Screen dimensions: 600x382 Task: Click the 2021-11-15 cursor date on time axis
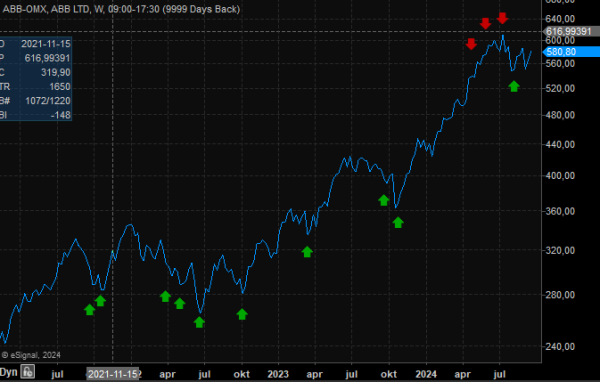[112, 374]
